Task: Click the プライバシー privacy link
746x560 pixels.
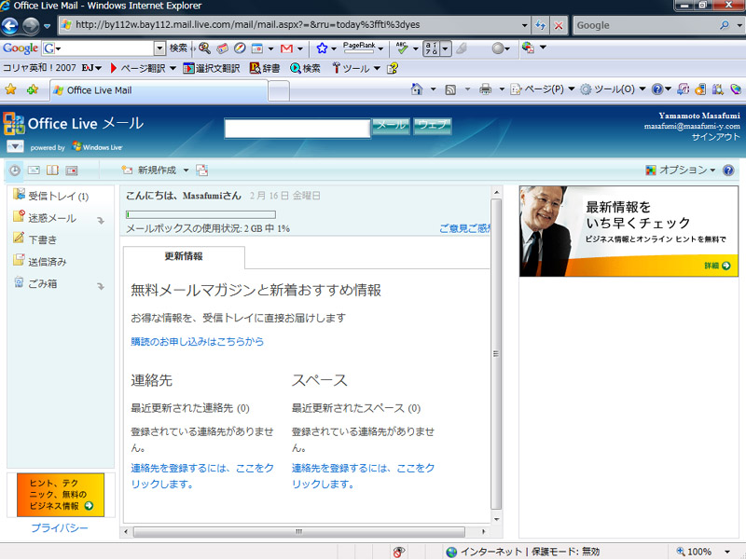Action: (x=60, y=528)
